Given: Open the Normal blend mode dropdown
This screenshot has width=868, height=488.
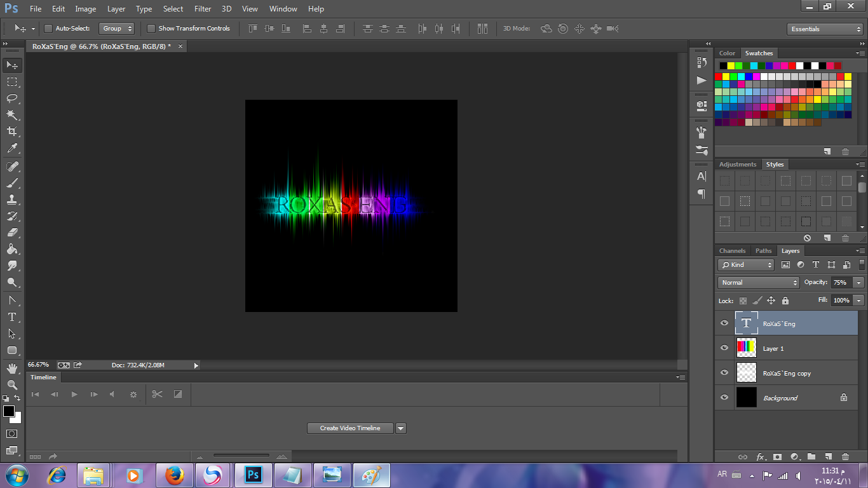Looking at the screenshot, I should click(758, 283).
